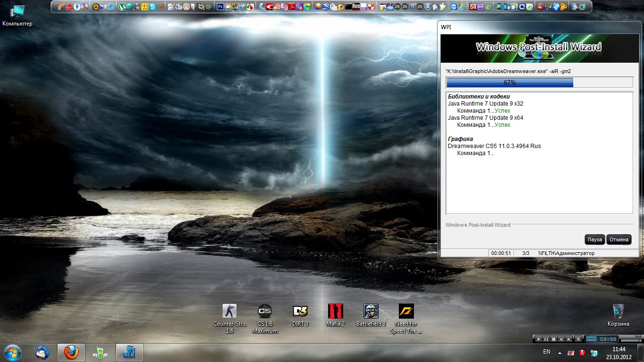
Task: Stop playback on the mini player widget
Action: coord(554,339)
